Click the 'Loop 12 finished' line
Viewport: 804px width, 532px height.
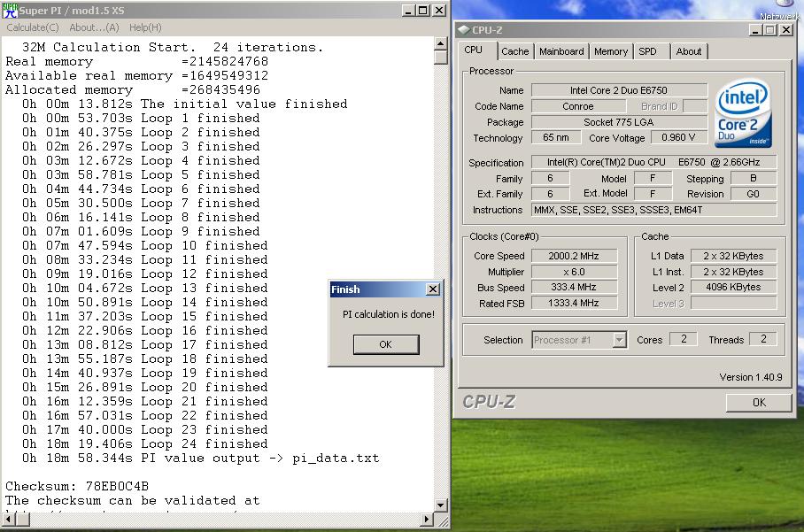(x=144, y=274)
